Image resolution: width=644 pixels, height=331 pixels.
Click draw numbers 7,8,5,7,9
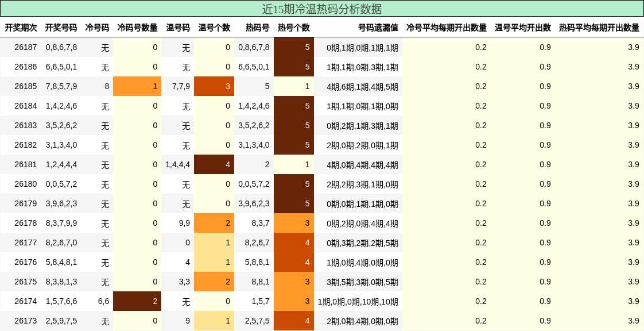pyautogui.click(x=61, y=86)
